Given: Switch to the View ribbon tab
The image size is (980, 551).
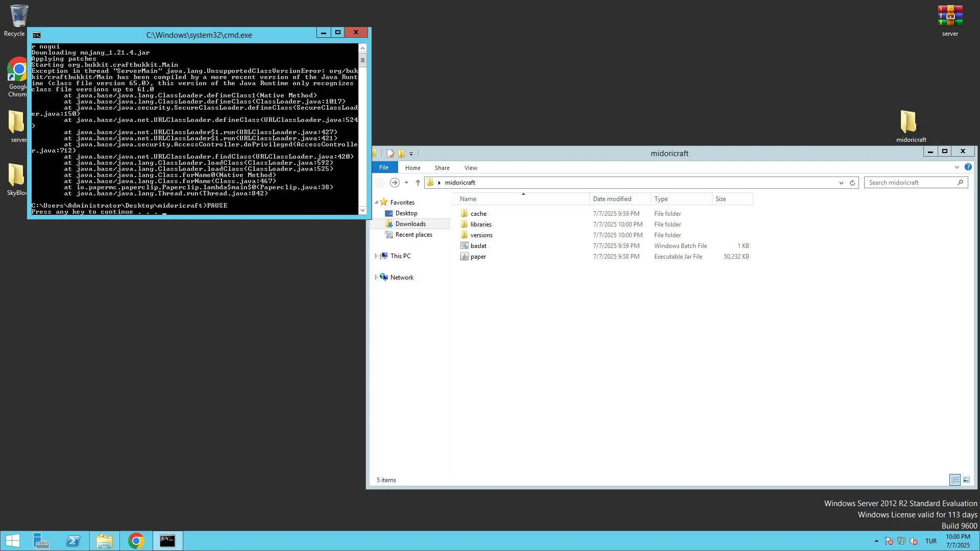Looking at the screenshot, I should tap(471, 168).
